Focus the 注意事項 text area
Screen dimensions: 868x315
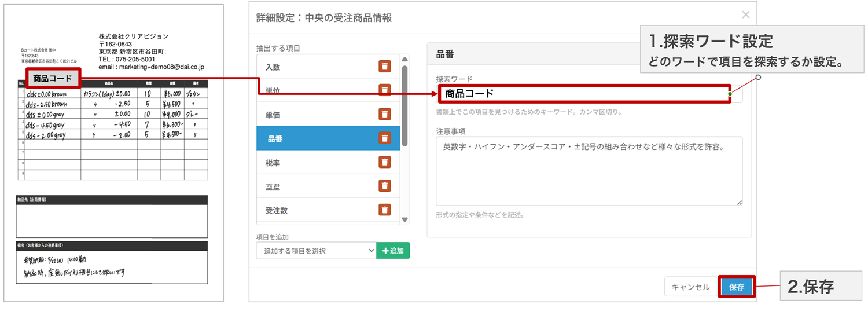coord(589,171)
